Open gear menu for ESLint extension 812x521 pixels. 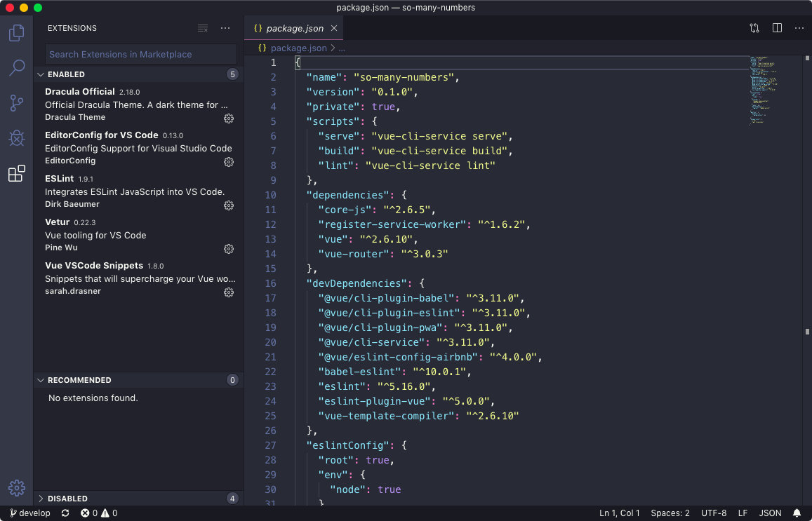[x=228, y=205]
